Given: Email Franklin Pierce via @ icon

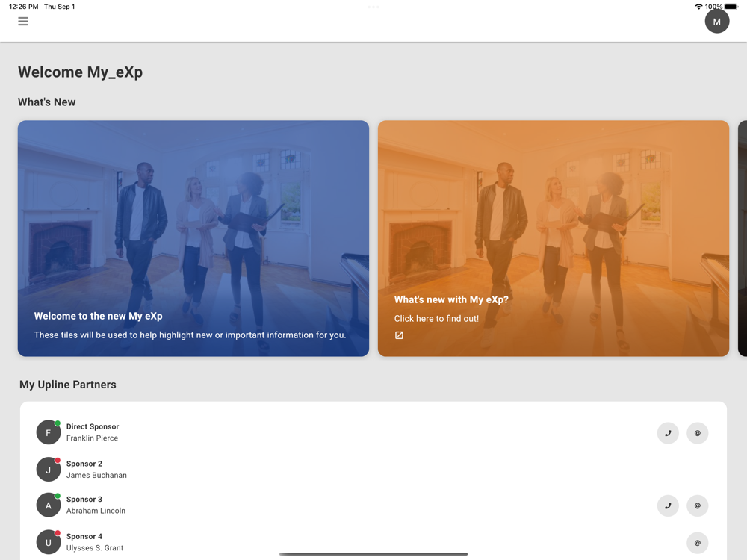Looking at the screenshot, I should (x=697, y=433).
